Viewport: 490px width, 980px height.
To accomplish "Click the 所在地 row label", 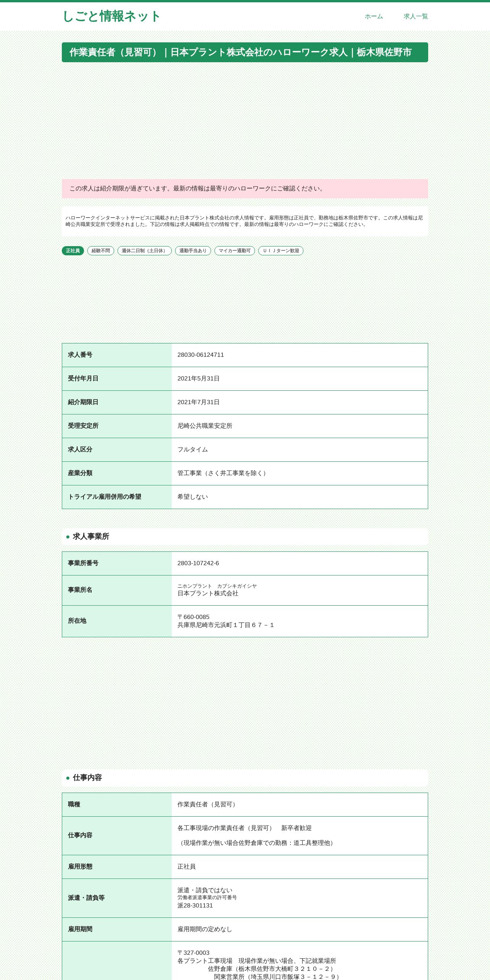I will click(x=77, y=621).
